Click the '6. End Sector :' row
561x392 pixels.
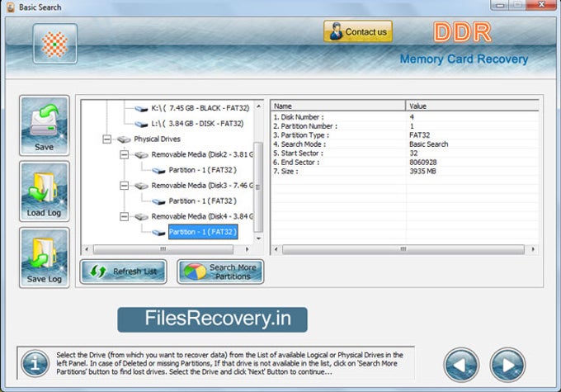coord(404,163)
